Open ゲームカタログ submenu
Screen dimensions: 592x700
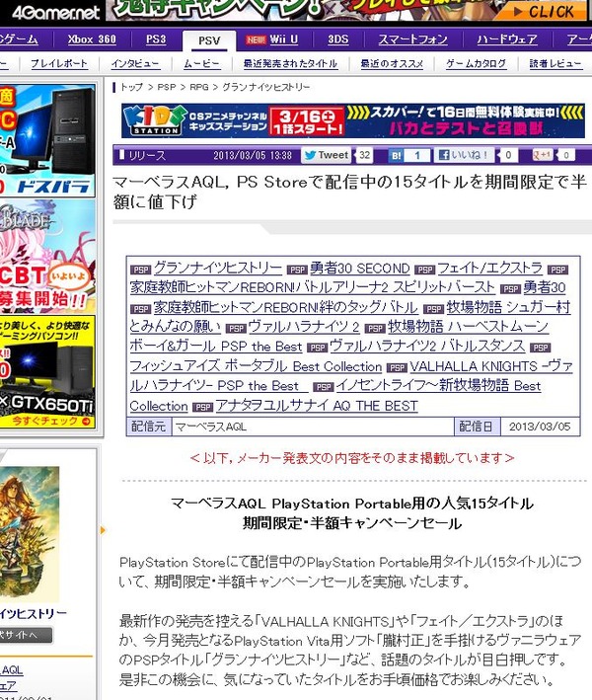[476, 63]
